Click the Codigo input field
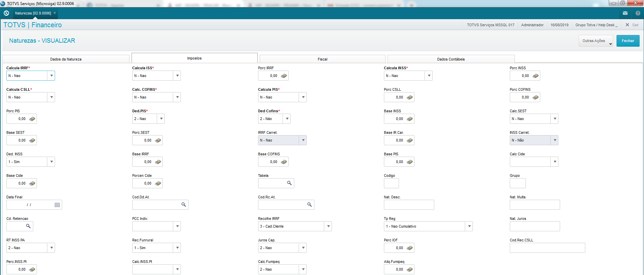Screen dimensions: 644x275 pyautogui.click(x=391, y=183)
